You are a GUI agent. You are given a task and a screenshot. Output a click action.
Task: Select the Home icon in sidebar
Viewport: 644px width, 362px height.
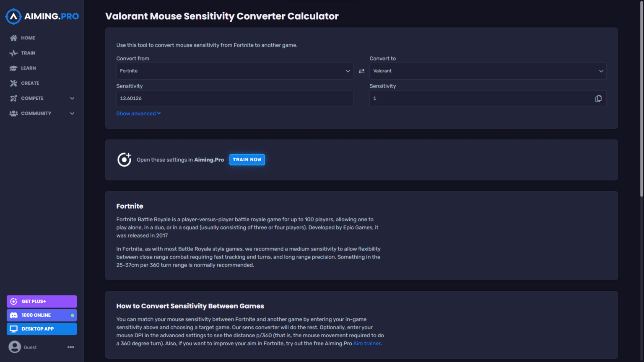pyautogui.click(x=14, y=38)
